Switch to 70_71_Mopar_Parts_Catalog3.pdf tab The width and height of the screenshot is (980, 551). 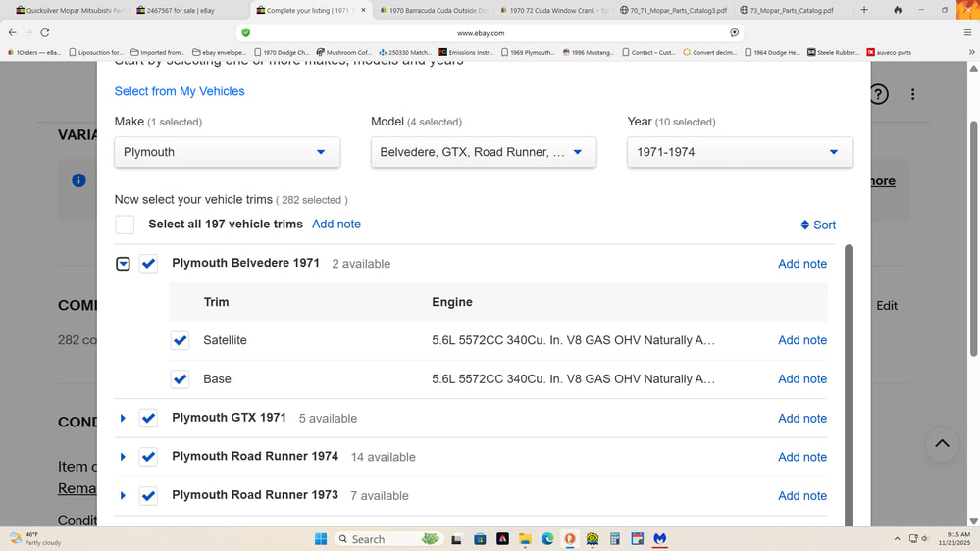(x=673, y=10)
